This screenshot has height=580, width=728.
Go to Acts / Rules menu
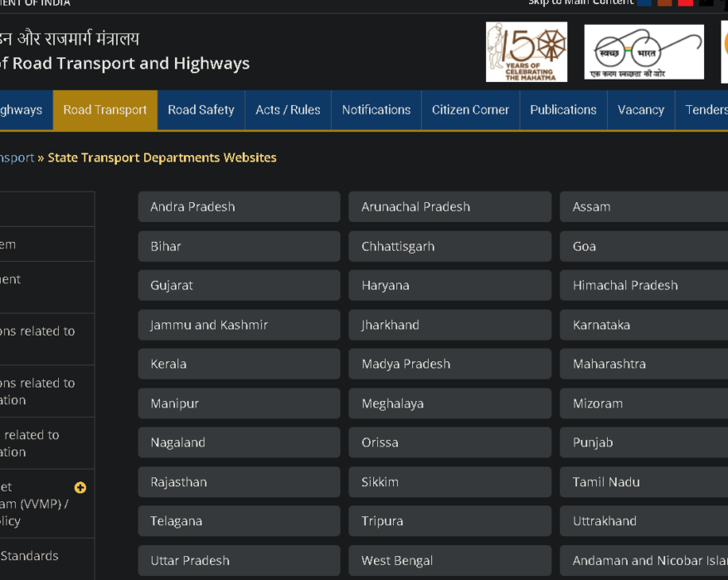(288, 110)
